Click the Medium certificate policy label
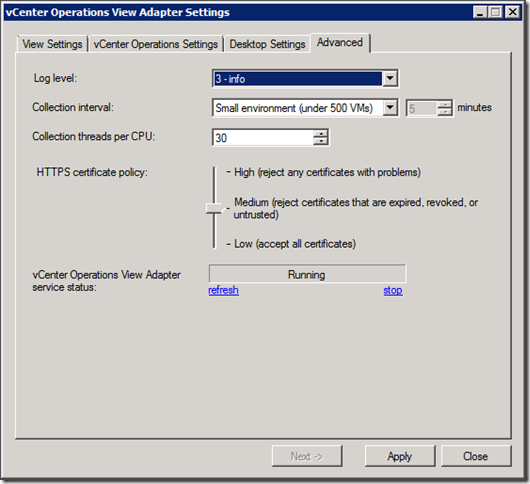Viewport: 530px width, 484px height. pyautogui.click(x=356, y=208)
